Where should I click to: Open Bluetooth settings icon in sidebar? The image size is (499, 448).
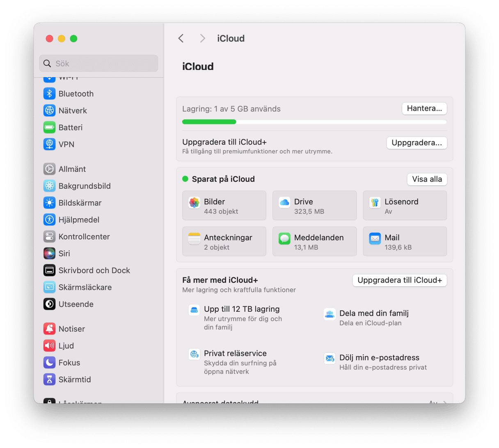[x=49, y=94]
